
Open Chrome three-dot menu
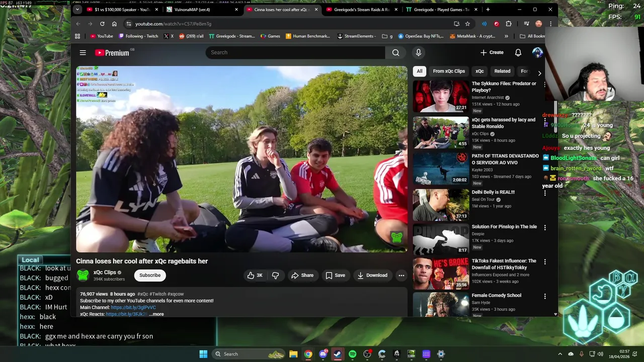(550, 24)
